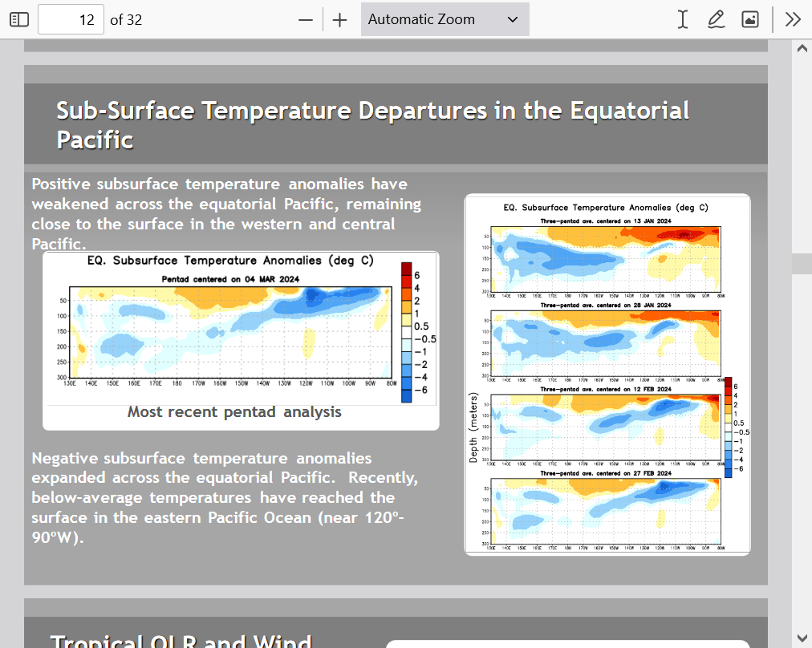Open the tools double-chevron menu
The width and height of the screenshot is (812, 648).
coord(792,20)
